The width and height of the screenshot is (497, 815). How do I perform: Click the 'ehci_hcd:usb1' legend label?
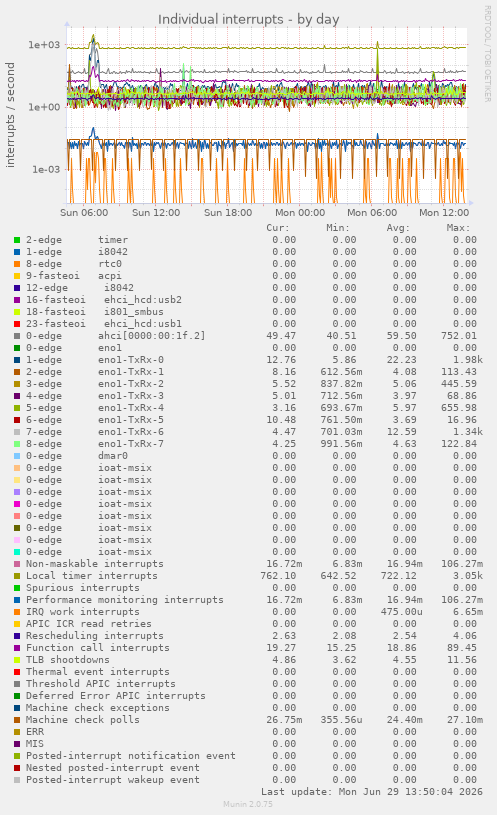click(x=142, y=324)
